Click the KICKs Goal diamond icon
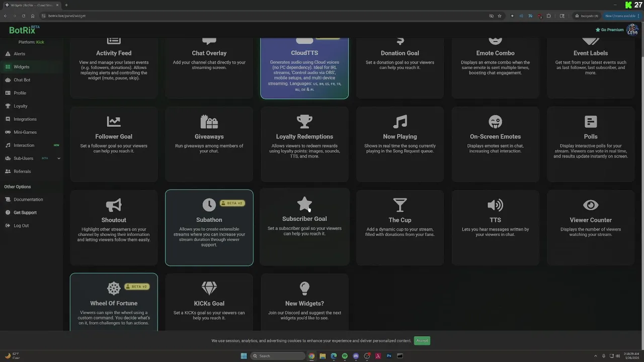 (x=209, y=288)
